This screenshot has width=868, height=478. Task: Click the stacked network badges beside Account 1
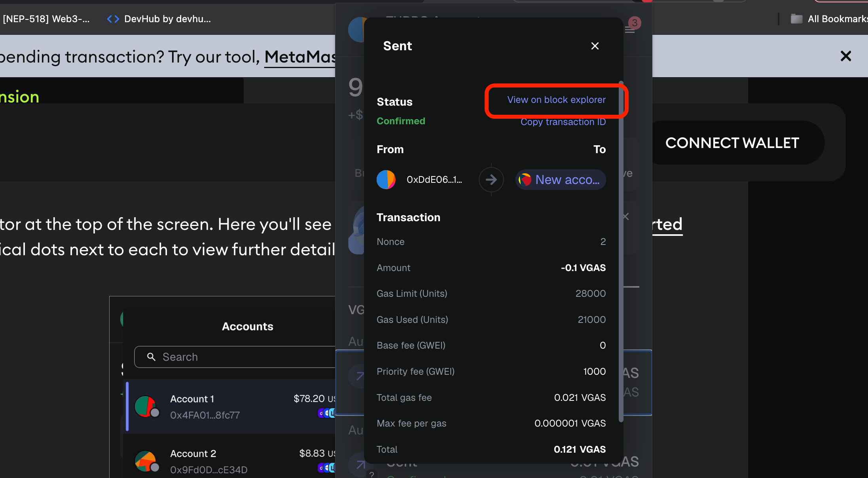click(326, 414)
